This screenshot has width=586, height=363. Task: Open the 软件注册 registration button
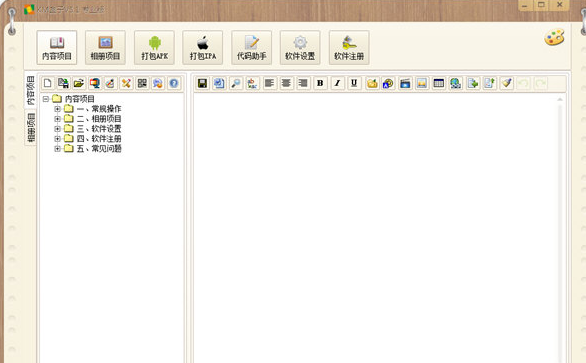click(x=349, y=47)
